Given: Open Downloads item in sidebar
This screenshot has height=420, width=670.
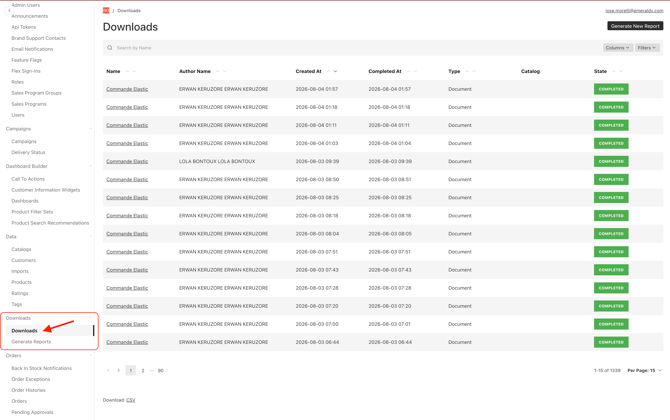Looking at the screenshot, I should point(24,331).
